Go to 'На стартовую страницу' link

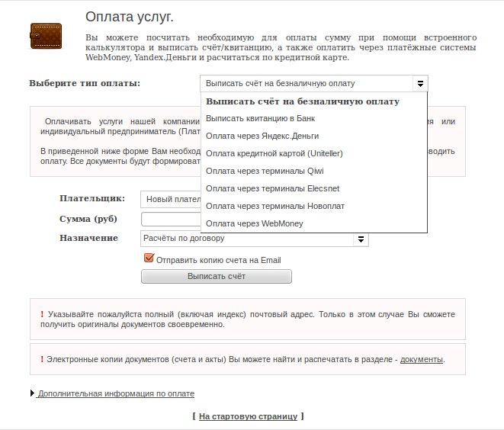click(248, 417)
